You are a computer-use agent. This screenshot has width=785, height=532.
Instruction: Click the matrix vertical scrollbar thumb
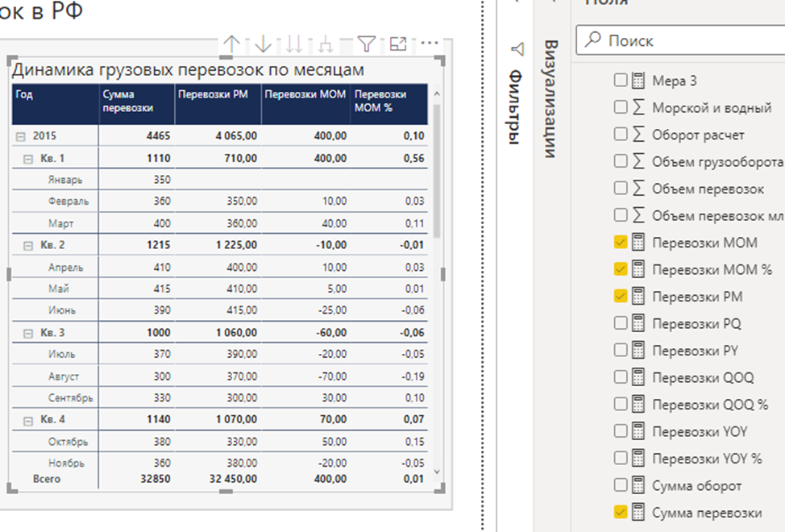437,170
